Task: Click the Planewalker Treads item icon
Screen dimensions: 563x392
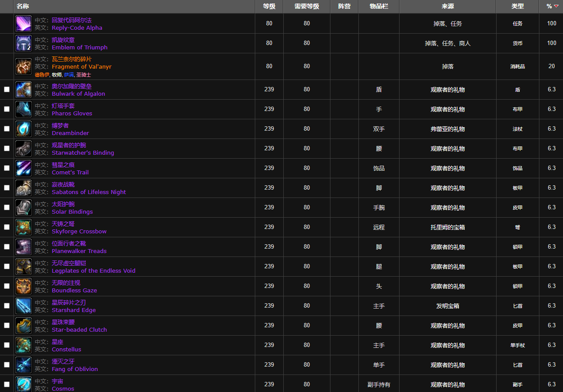Action: (24, 247)
